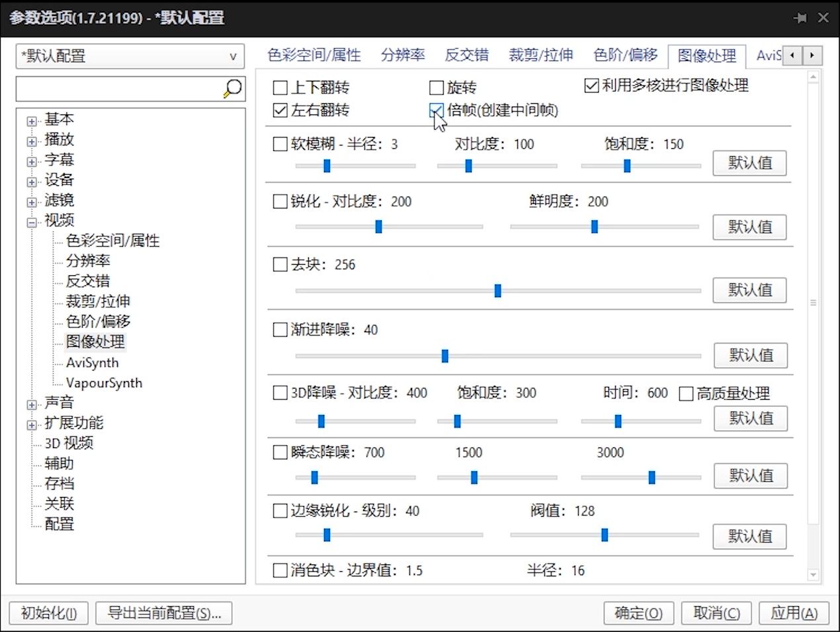Open the 默认配置 profile dropdown
This screenshot has width=840, height=632.
tap(233, 57)
